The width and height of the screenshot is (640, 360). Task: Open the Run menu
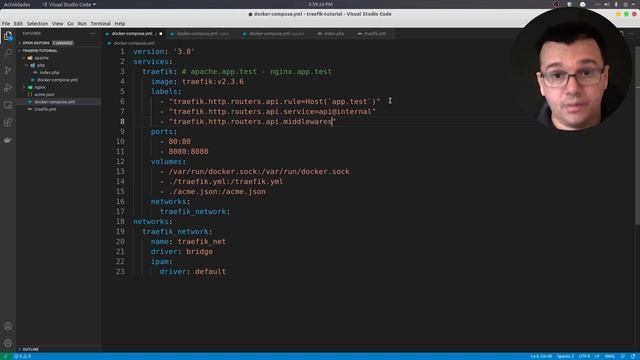(82, 24)
